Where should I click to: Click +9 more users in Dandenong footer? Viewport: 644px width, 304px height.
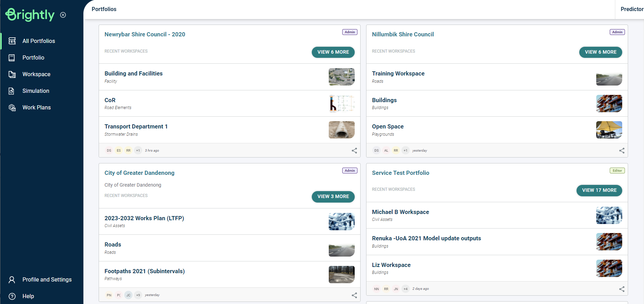(138, 295)
